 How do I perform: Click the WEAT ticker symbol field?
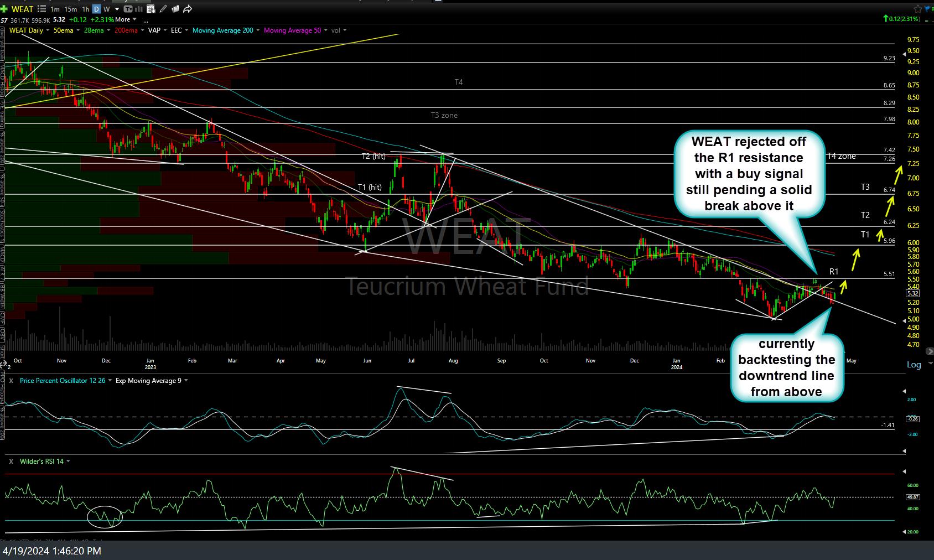[x=22, y=9]
